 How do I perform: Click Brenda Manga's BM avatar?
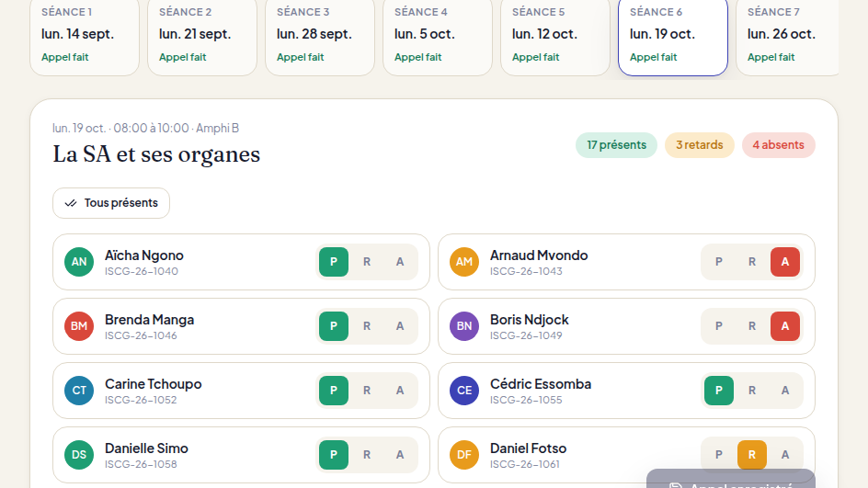coord(79,326)
